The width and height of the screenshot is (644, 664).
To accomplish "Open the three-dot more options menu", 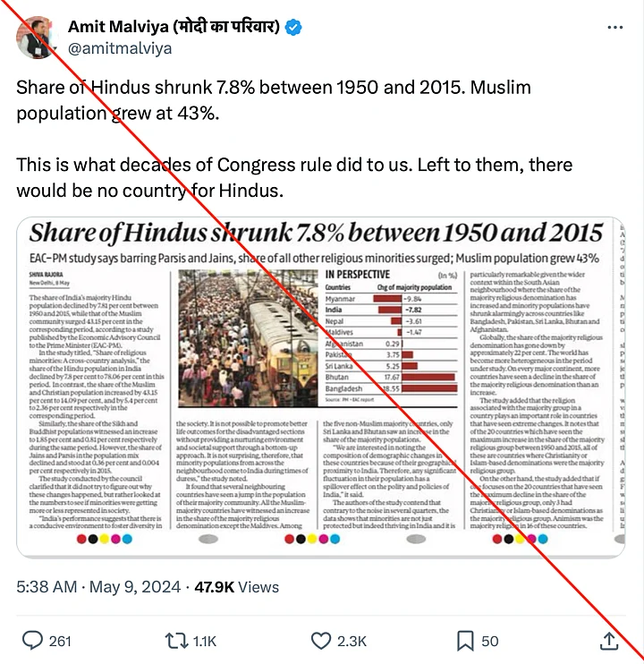I will (x=614, y=28).
